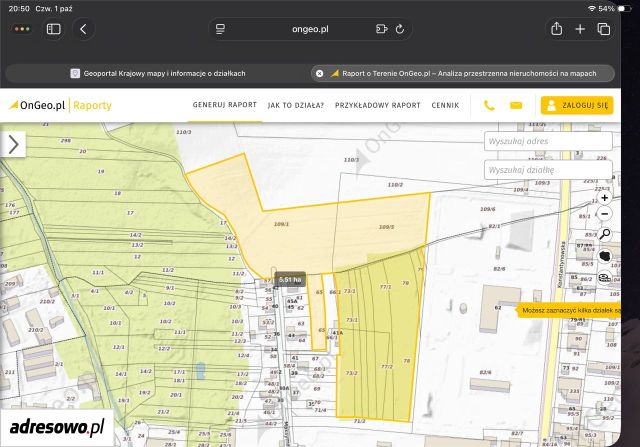Image resolution: width=640 pixels, height=447 pixels.
Task: Click the ongeo.pl address field
Action: (310, 29)
